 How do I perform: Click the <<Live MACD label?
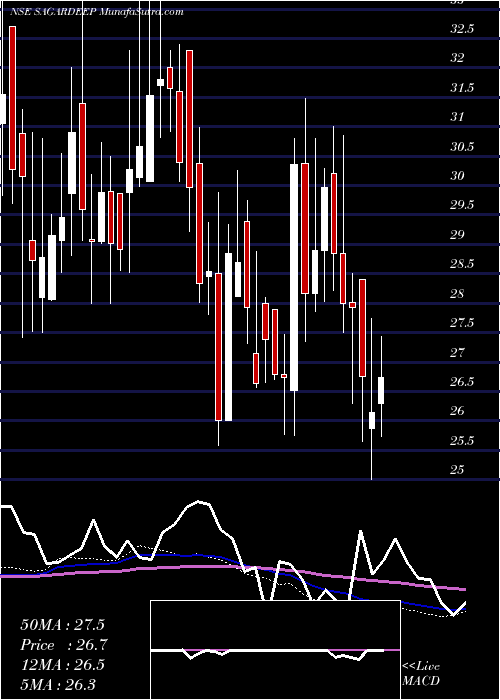pyautogui.click(x=421, y=674)
